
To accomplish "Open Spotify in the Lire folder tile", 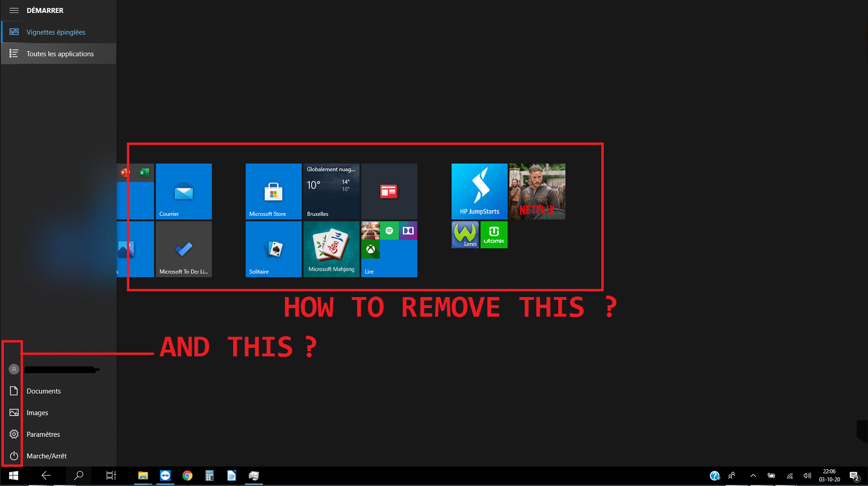I will 389,231.
